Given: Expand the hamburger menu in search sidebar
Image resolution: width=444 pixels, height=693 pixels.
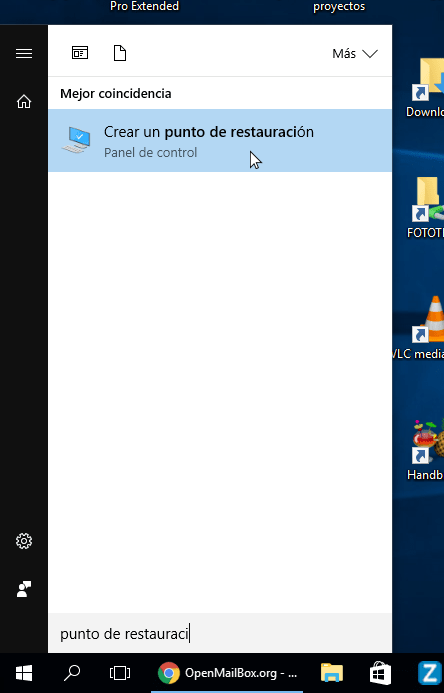Looking at the screenshot, I should coord(24,53).
